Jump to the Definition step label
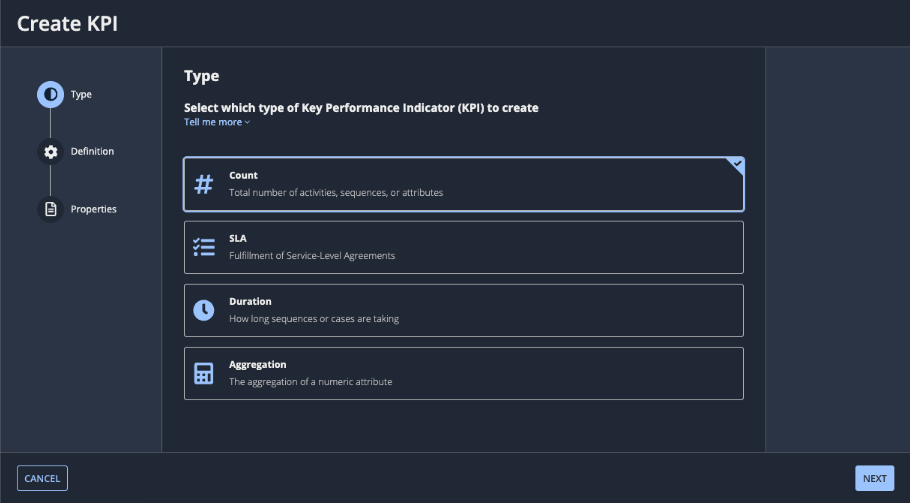 92,152
